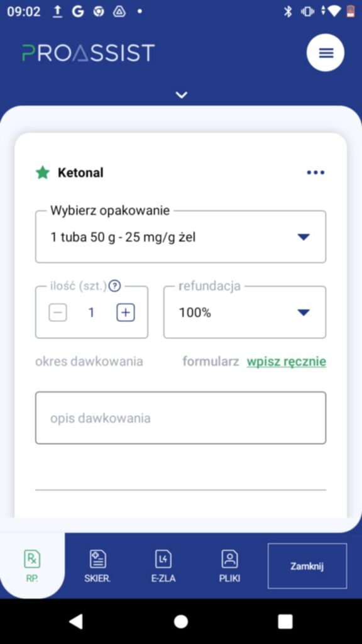Screen dimensions: 362x644
Task: Open the SKIER. referral tab
Action: click(97, 567)
